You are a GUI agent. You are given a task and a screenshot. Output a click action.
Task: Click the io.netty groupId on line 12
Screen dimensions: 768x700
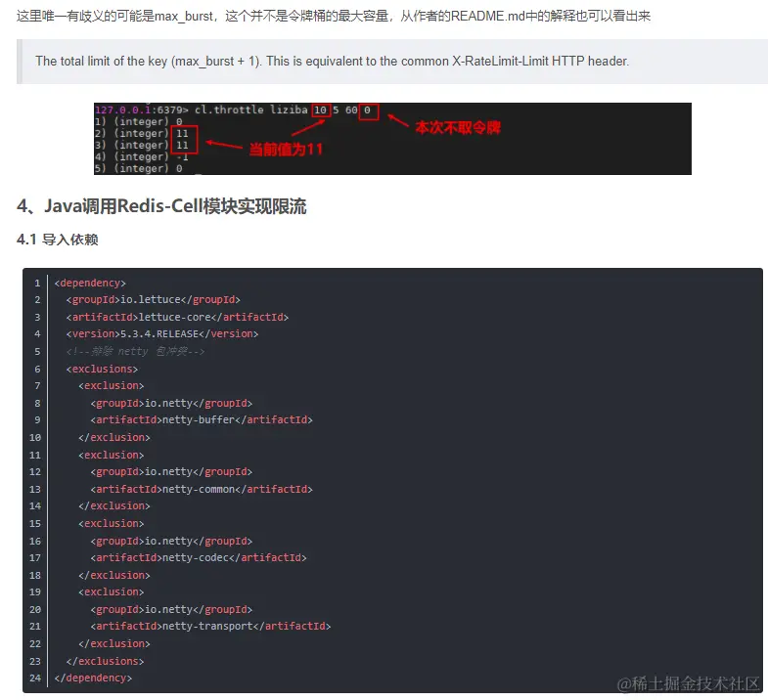pos(171,472)
